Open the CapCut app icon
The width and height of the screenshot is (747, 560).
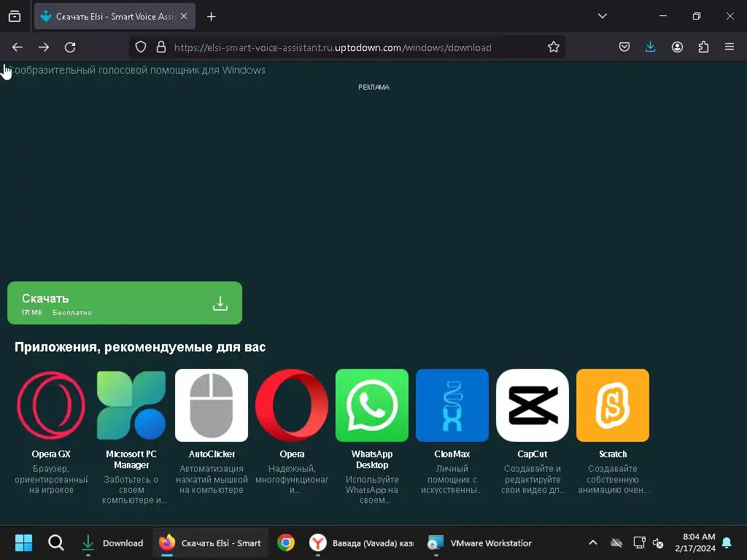pos(533,405)
